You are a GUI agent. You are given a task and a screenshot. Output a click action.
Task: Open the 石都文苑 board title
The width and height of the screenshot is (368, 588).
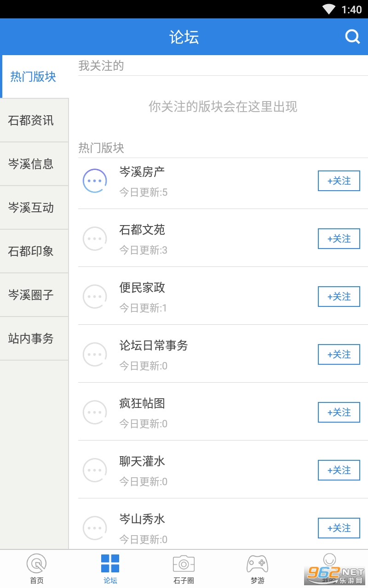click(142, 230)
